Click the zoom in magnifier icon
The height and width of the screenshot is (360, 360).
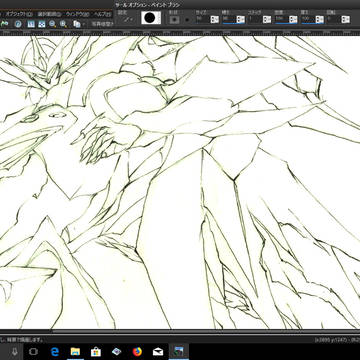[63, 24]
